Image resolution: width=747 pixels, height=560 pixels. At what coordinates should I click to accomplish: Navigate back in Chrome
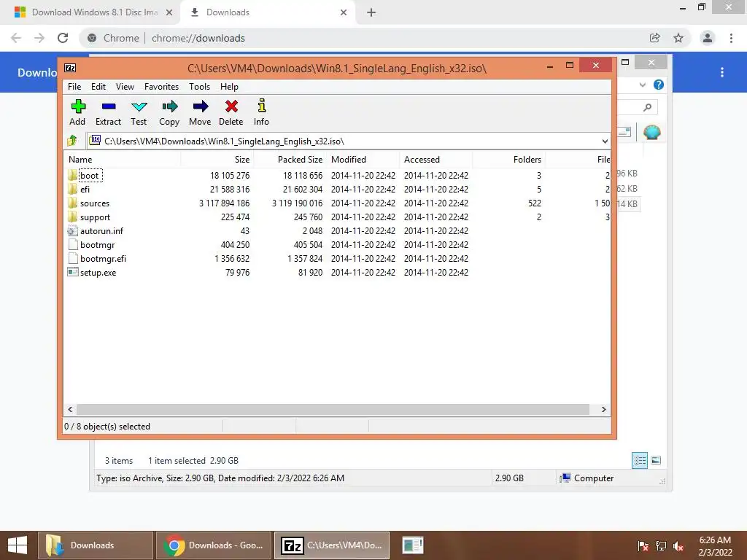point(16,38)
